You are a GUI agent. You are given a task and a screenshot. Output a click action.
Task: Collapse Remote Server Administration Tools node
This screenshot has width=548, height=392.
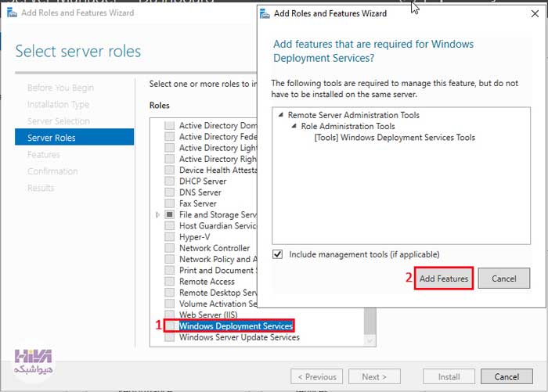point(280,115)
